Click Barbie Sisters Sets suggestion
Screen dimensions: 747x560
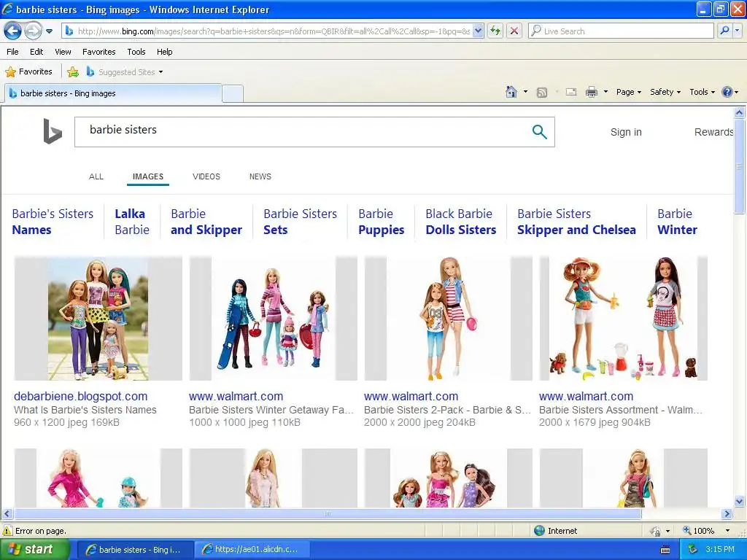[300, 222]
